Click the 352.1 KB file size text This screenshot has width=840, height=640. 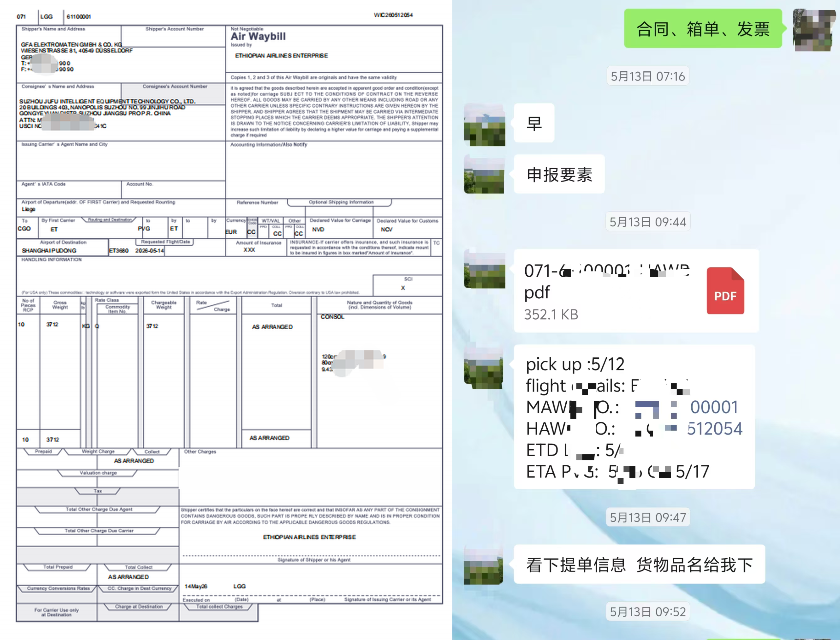(x=551, y=315)
